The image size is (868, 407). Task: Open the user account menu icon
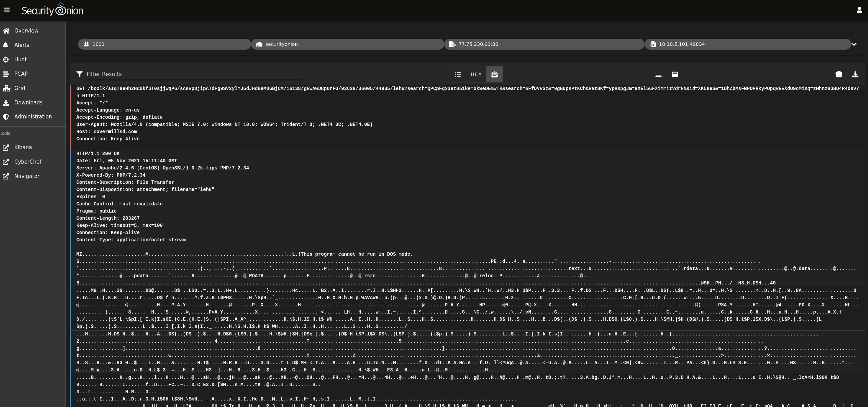tap(859, 10)
